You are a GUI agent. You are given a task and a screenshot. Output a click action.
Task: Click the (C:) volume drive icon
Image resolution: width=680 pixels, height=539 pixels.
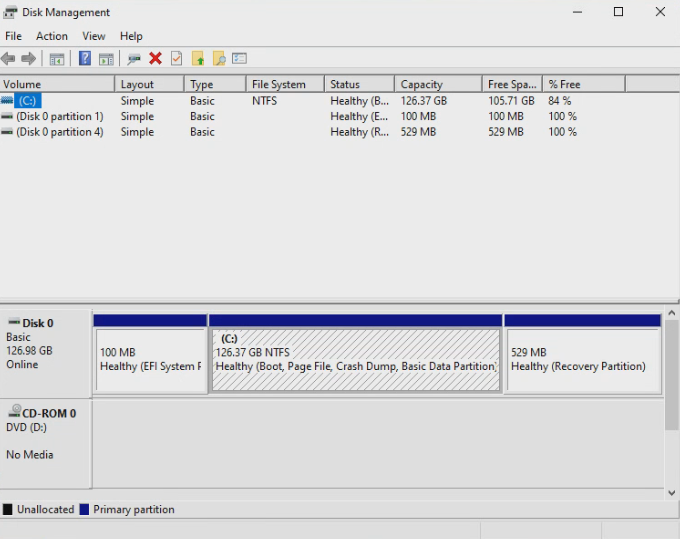click(7, 101)
